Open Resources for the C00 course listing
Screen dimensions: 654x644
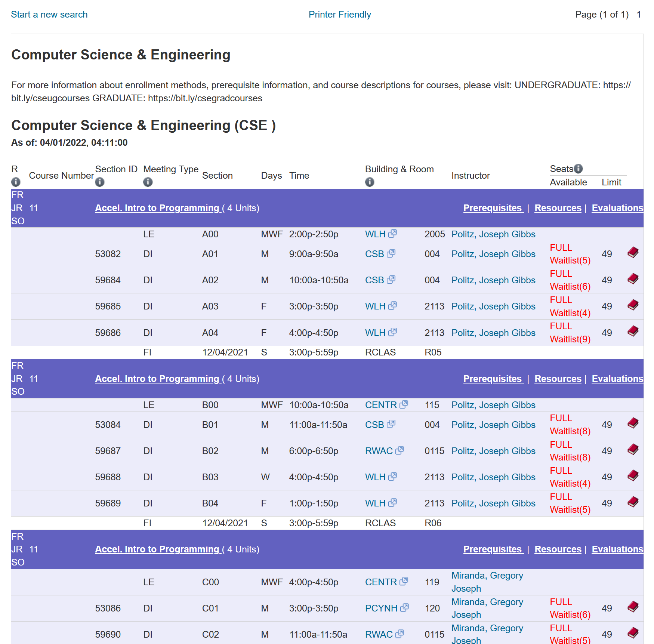tap(558, 549)
